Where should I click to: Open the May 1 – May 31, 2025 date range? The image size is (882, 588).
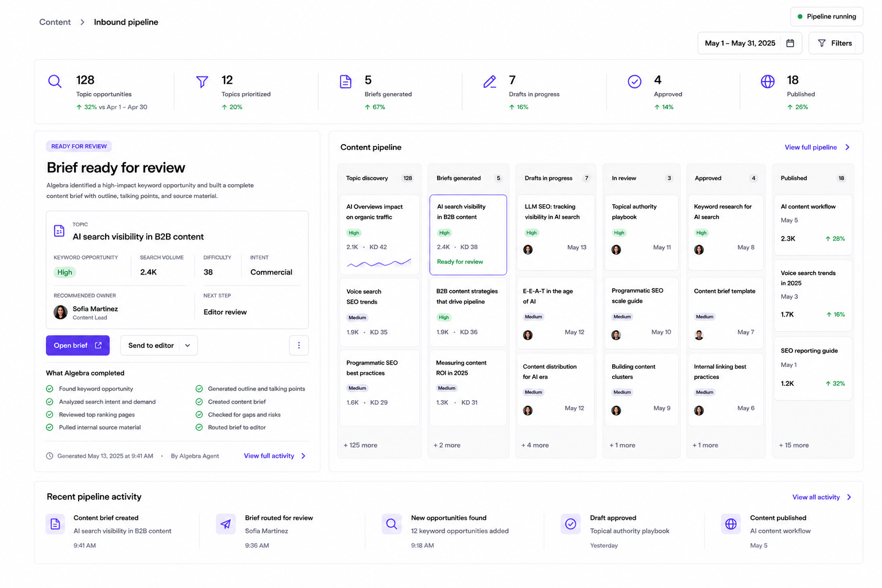pos(749,43)
